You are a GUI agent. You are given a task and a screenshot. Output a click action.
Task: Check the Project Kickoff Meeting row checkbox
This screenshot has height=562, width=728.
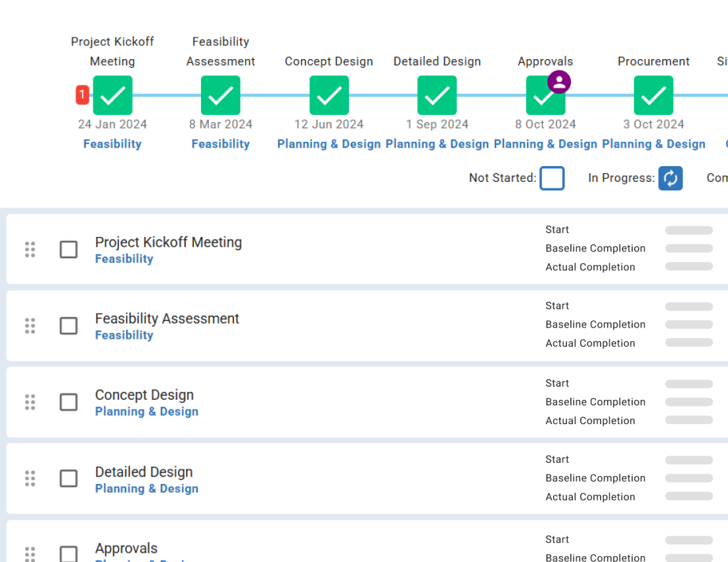(68, 249)
